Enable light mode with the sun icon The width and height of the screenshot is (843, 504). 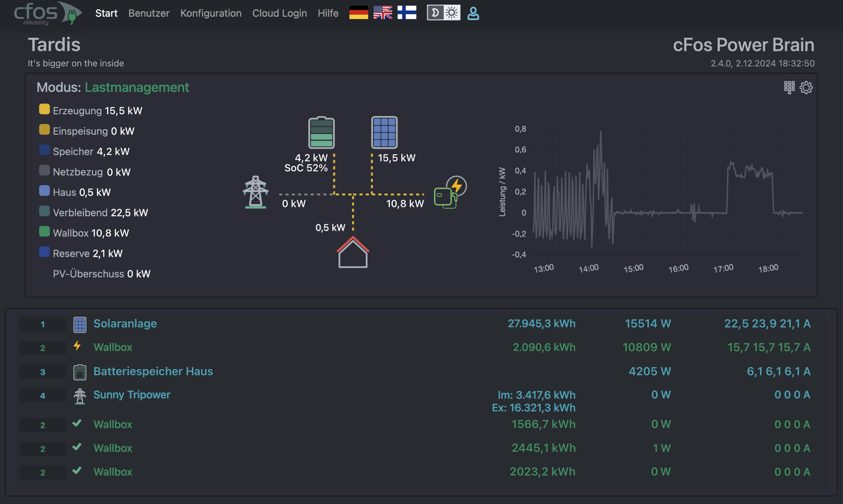point(452,13)
